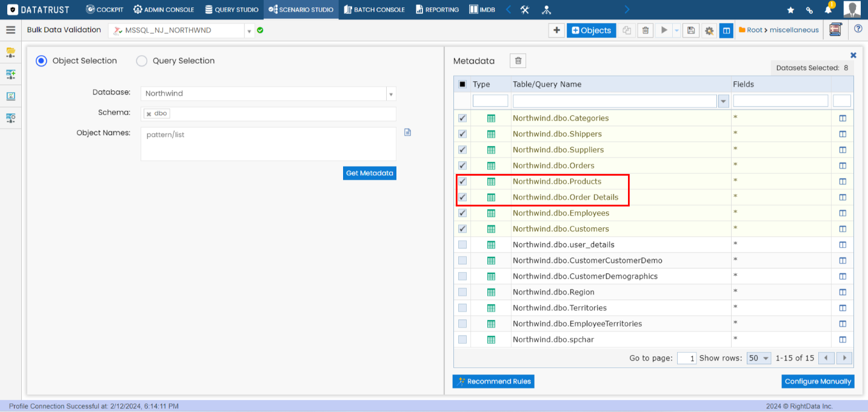Click the file icon beside Object Names
This screenshot has height=412, width=868.
(x=407, y=132)
